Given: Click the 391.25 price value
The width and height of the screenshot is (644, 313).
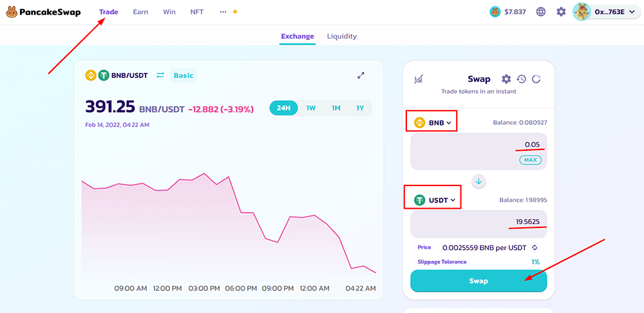Looking at the screenshot, I should coord(110,107).
